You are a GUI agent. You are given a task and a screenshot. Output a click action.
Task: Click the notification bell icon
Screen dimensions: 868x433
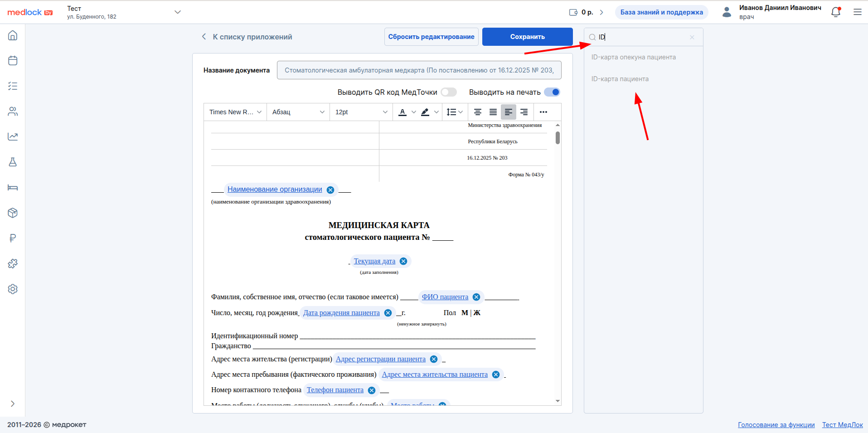tap(836, 12)
